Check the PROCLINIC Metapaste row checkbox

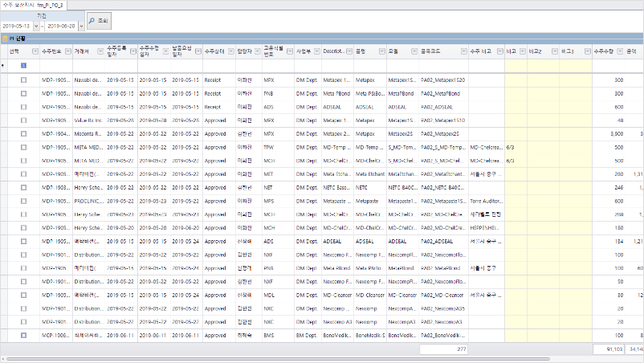pos(23,201)
